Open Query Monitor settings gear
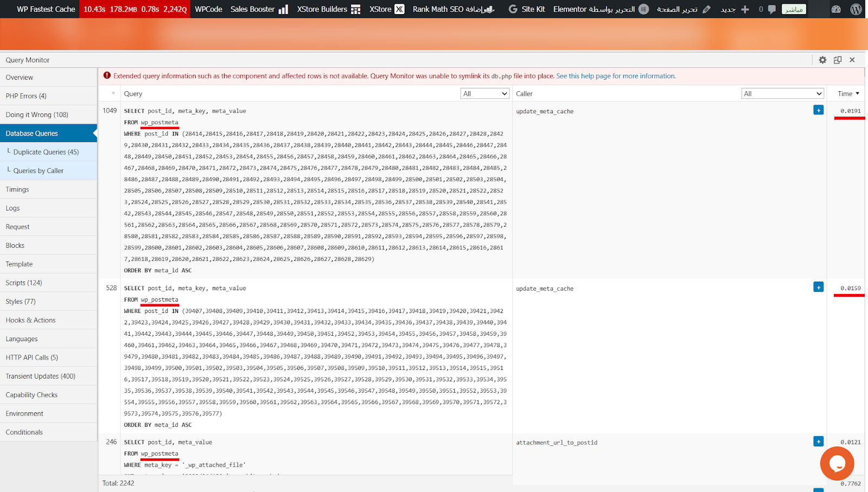The height and width of the screenshot is (492, 868). coord(822,60)
